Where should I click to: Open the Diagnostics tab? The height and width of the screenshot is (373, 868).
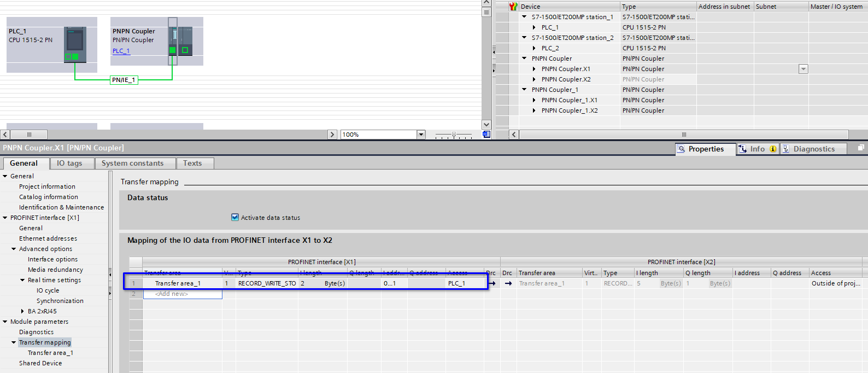[813, 149]
